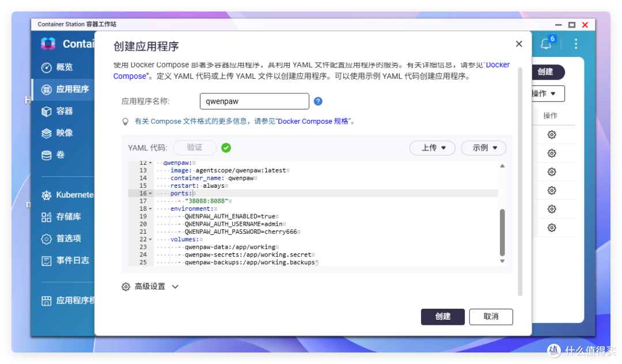This screenshot has width=622, height=364.
Task: Click the application name field containing qwenpaw
Action: tap(255, 101)
